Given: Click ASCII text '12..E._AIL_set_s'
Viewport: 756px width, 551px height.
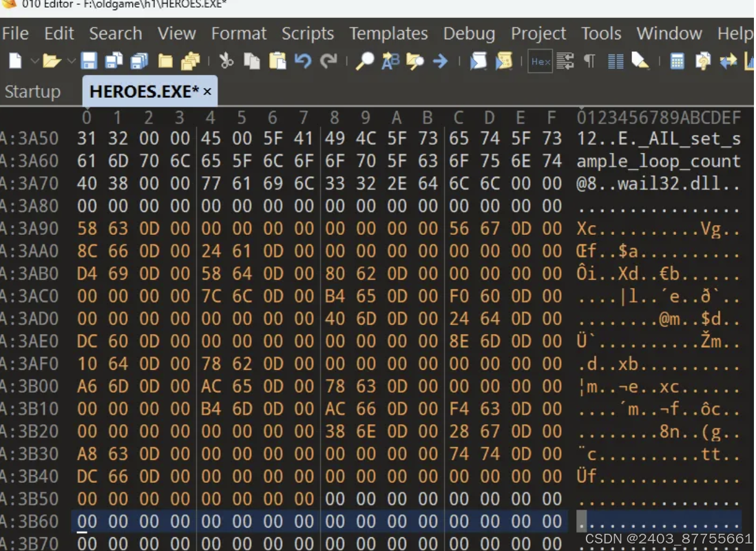Looking at the screenshot, I should [x=659, y=138].
